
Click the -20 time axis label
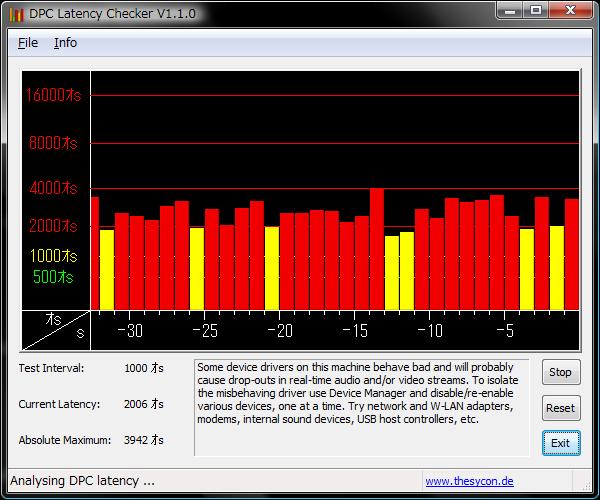tap(280, 331)
